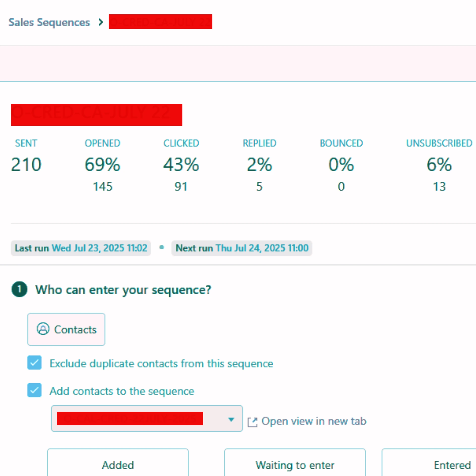Click the Last run date badge
The width and height of the screenshot is (476, 476).
coord(81,248)
